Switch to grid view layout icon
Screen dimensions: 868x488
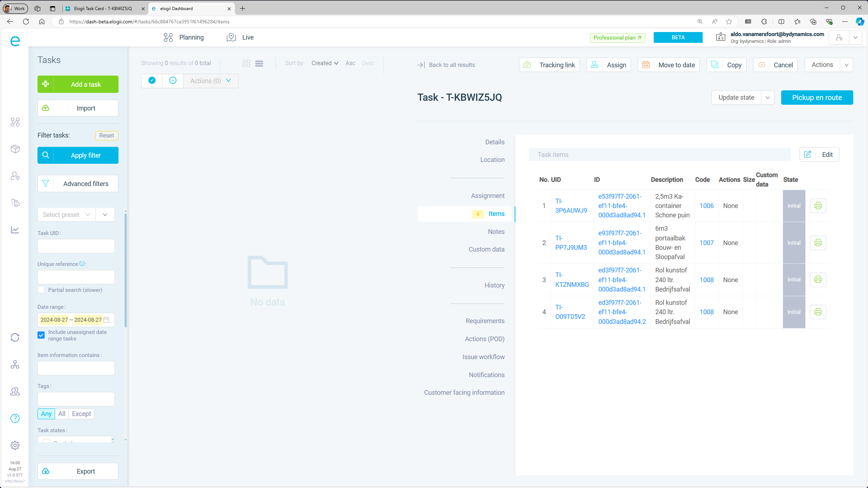pyautogui.click(x=246, y=63)
